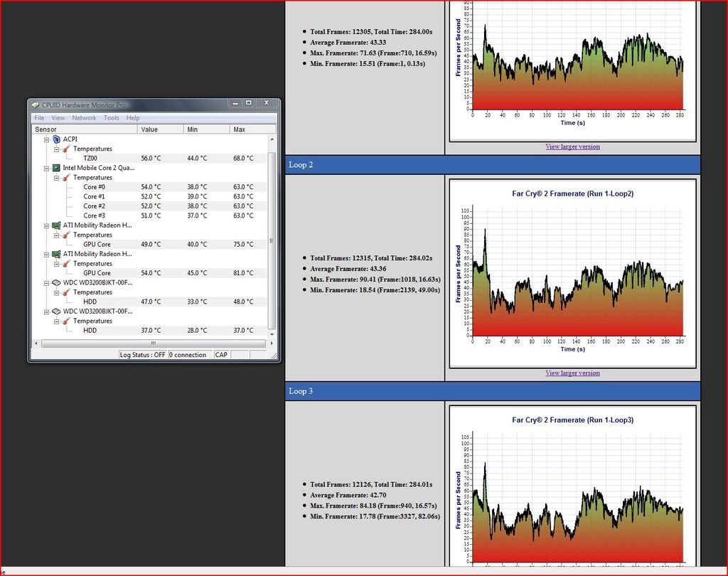Viewport: 728px width, 576px height.
Task: Click the Far Cry 2 Run 1-Loop3 framerate graph
Action: point(572,486)
